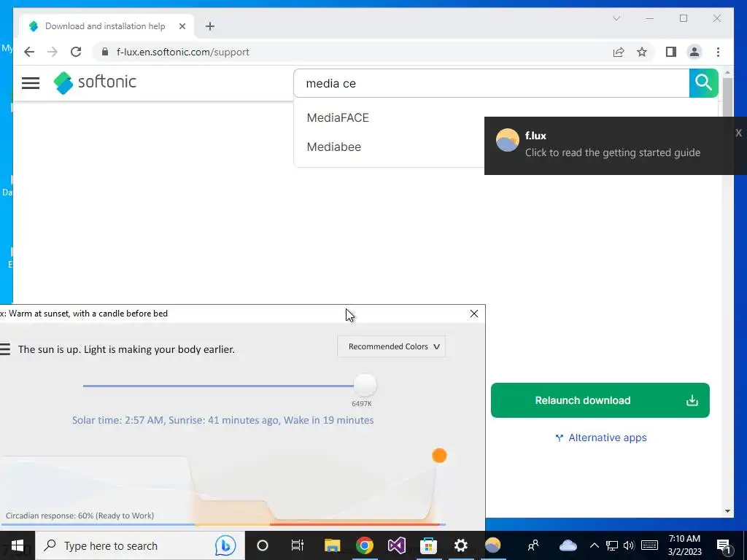This screenshot has height=560, width=747.
Task: Click the teal search magnifier button
Action: click(703, 83)
